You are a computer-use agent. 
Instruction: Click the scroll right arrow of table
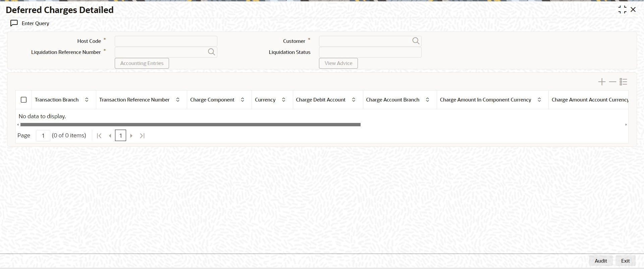626,125
